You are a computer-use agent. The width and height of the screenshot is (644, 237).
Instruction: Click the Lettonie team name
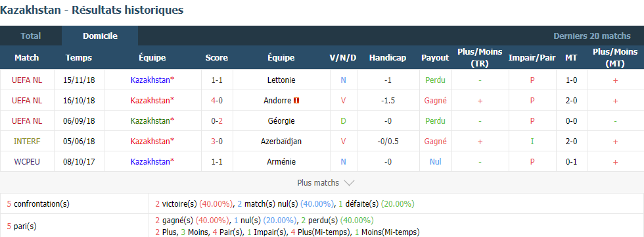[x=281, y=80]
